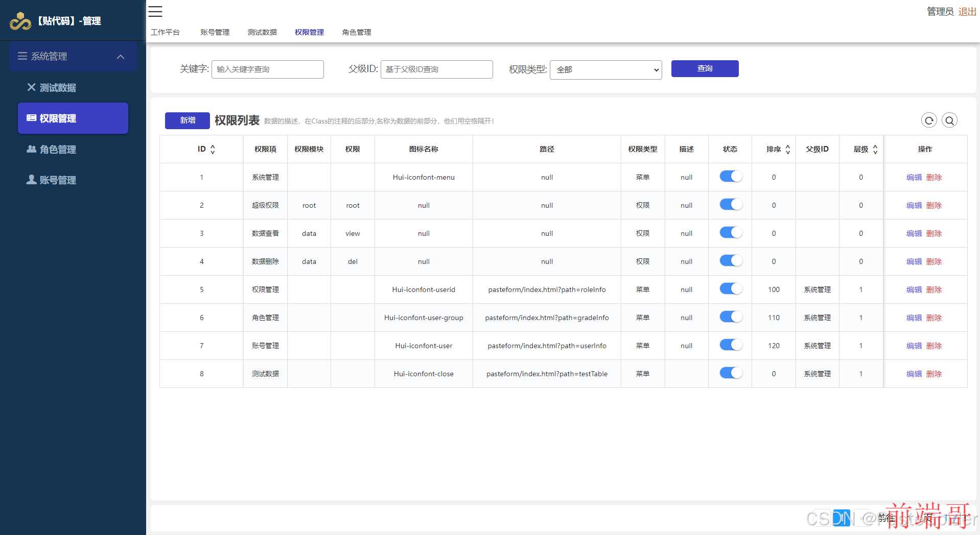This screenshot has height=535, width=980.
Task: Click the 路径 column header
Action: [x=547, y=149]
